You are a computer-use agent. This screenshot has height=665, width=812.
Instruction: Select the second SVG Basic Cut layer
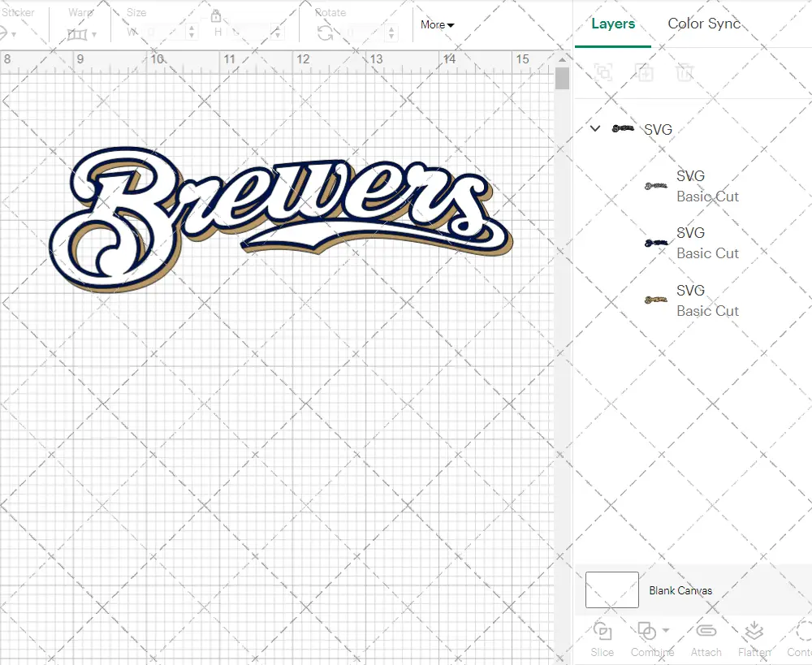click(693, 244)
